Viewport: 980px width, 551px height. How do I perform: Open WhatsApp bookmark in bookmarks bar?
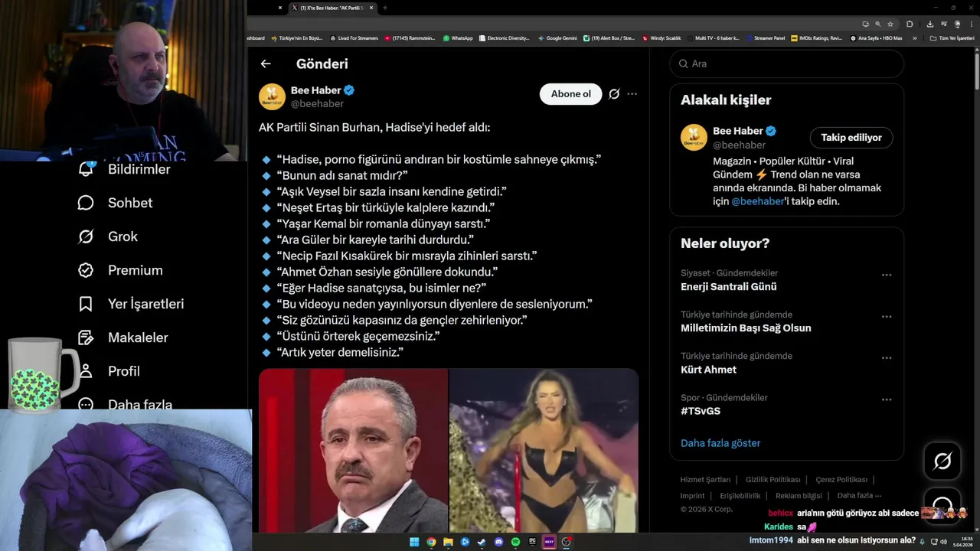pos(458,37)
